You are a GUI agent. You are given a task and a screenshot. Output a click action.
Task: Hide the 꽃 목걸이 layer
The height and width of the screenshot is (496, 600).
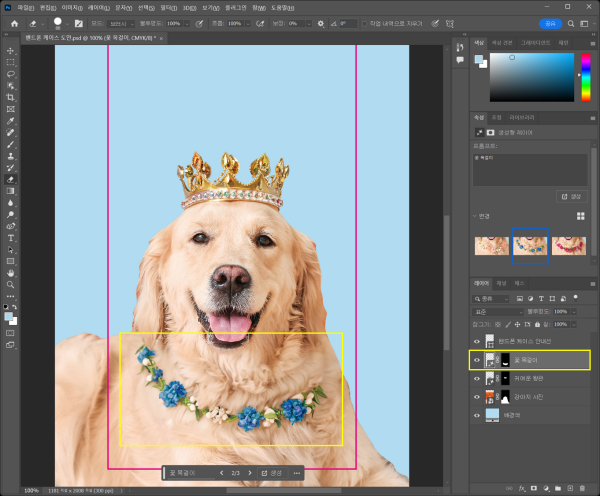tap(476, 360)
